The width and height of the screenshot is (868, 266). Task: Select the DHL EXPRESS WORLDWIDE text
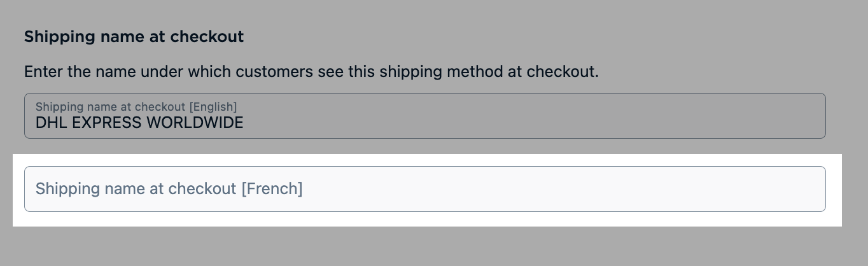[x=139, y=123]
